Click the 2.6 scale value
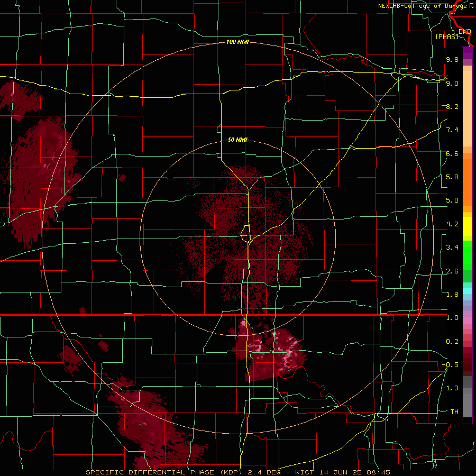476x476 pixels. pos(452,271)
